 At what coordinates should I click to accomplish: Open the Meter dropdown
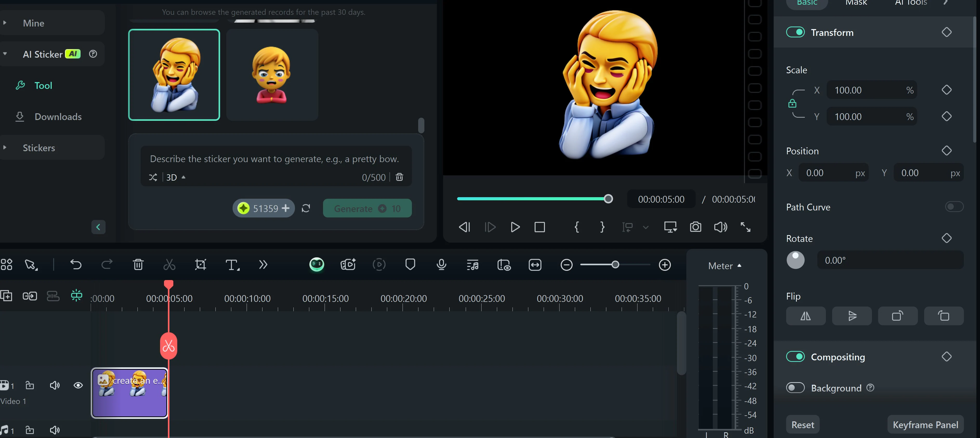tap(725, 266)
